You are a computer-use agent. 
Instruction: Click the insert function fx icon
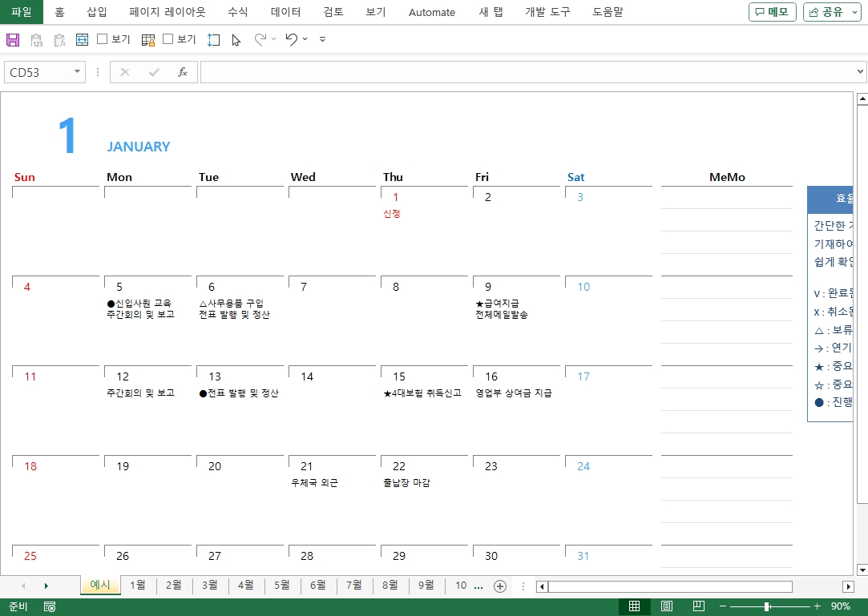tap(183, 72)
